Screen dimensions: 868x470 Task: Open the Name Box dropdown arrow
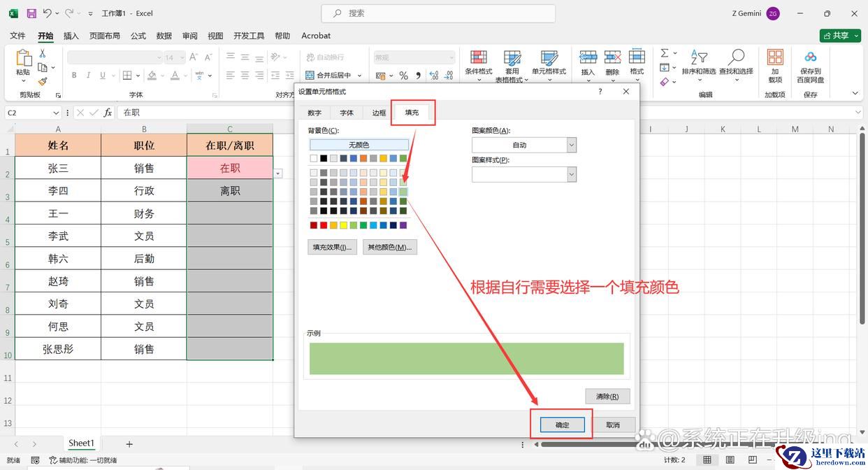tap(56, 113)
